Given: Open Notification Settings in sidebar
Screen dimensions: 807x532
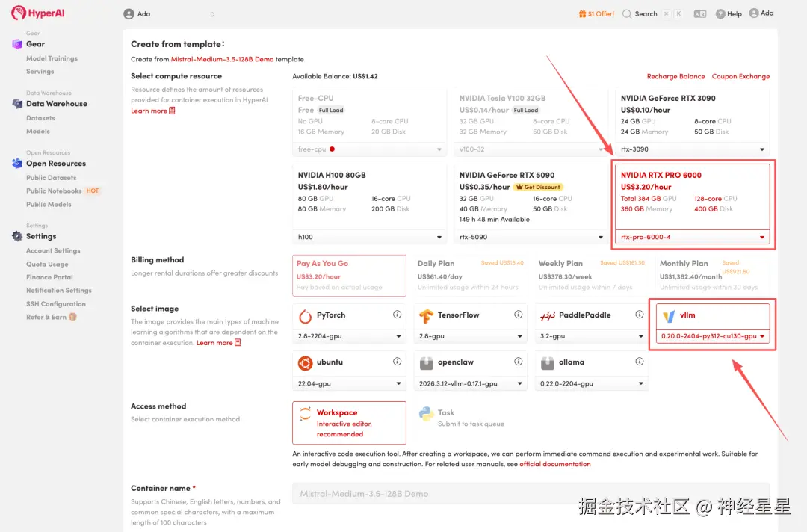Looking at the screenshot, I should coord(59,291).
